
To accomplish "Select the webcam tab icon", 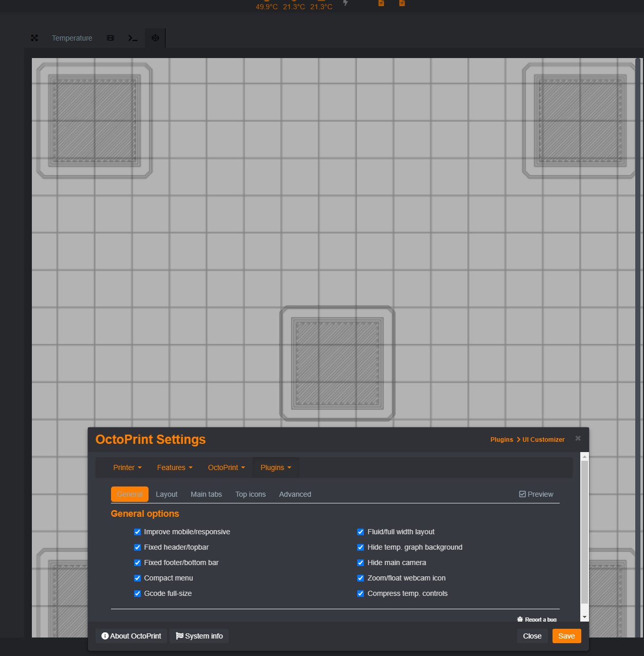I will [x=110, y=38].
